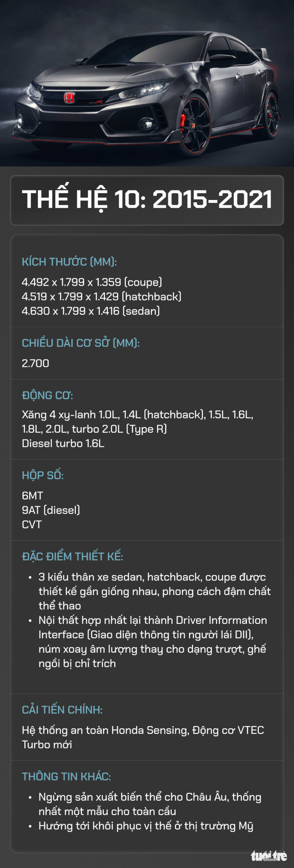
Task: Click the "CHIỀU DÀI CƠ SỞ (MM):" heading
Action: 81,343
